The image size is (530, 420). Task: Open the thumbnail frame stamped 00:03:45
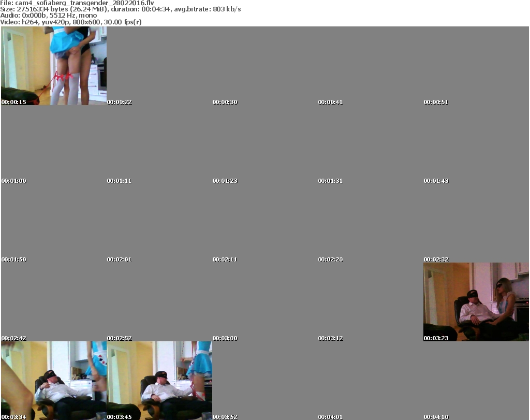click(159, 381)
